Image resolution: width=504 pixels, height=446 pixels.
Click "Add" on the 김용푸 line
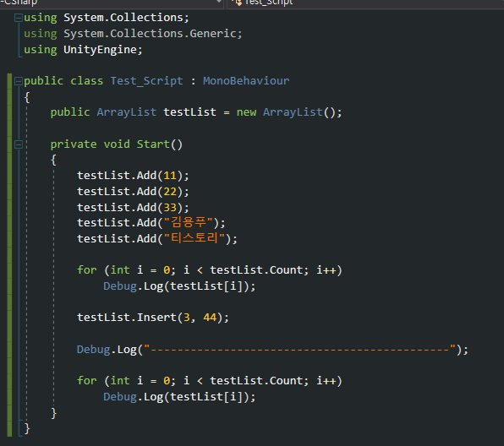point(146,223)
